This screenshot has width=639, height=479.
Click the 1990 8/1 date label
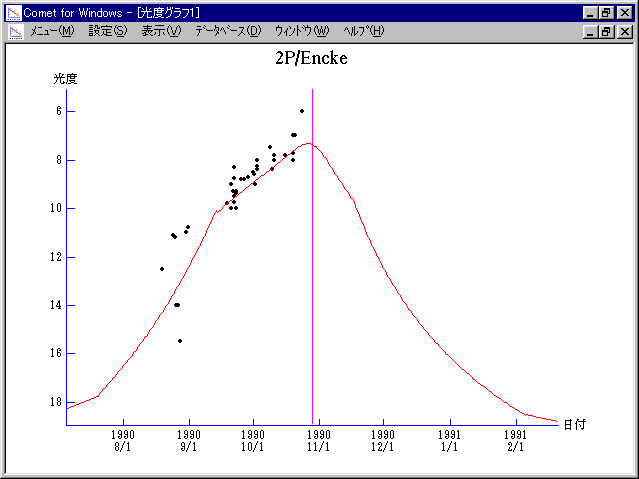[123, 441]
